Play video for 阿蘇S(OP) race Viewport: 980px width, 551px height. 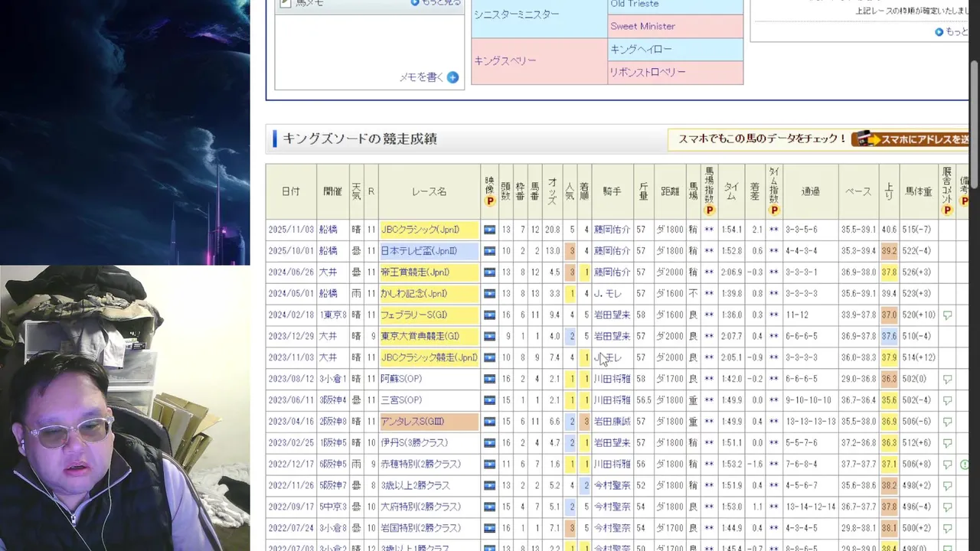click(x=489, y=379)
